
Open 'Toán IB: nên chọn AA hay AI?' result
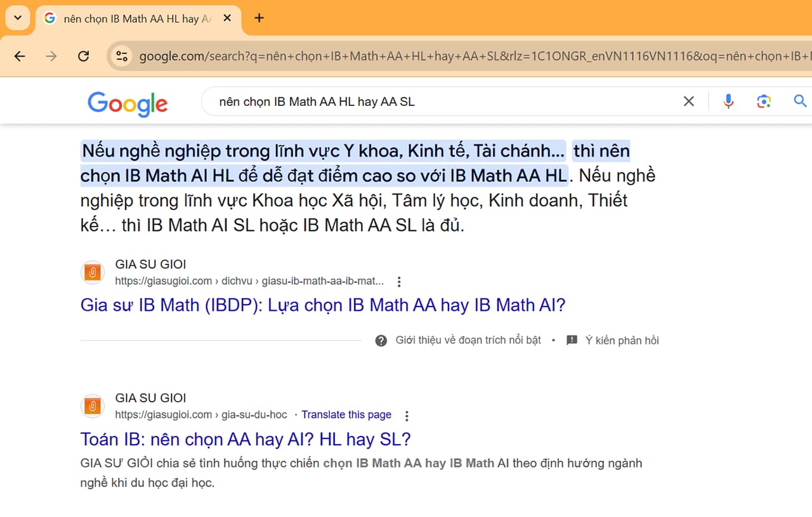(246, 439)
